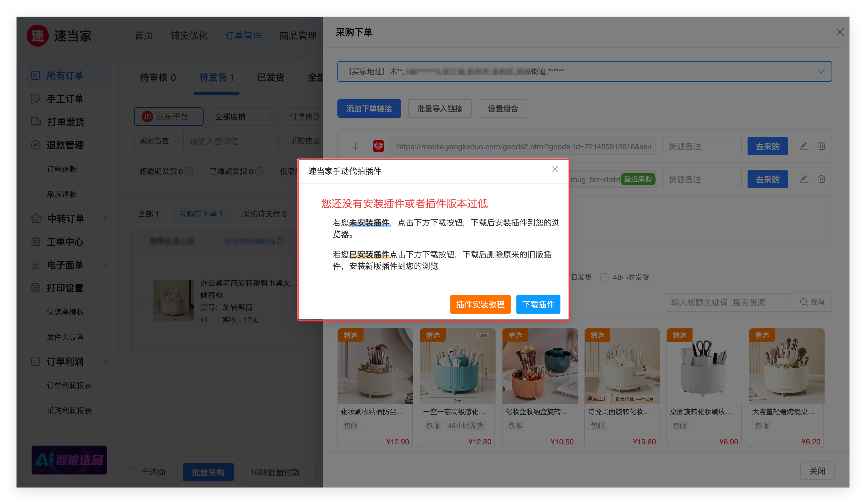Switch to the 已发货 tab
Screen dimensions: 866x504
[271, 78]
